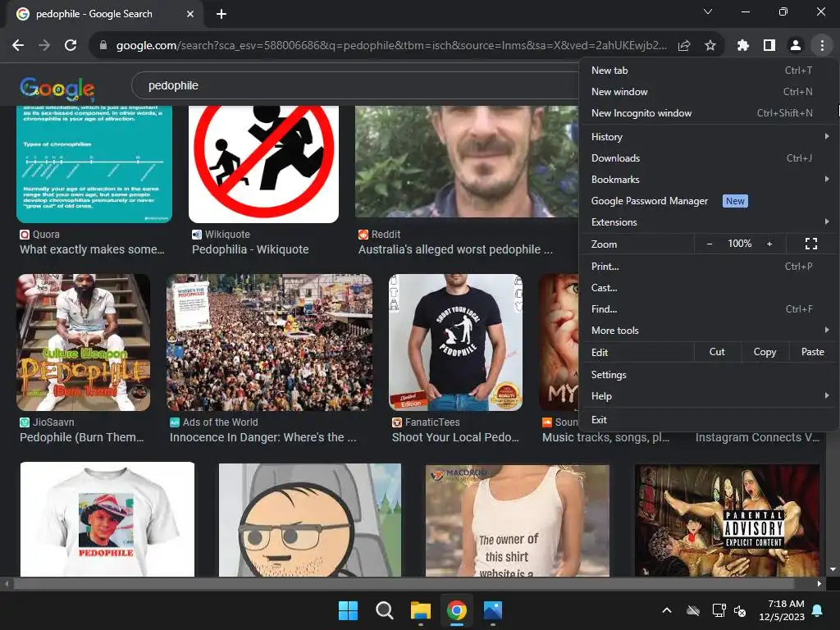Open the taskbar clock and date

(x=782, y=610)
